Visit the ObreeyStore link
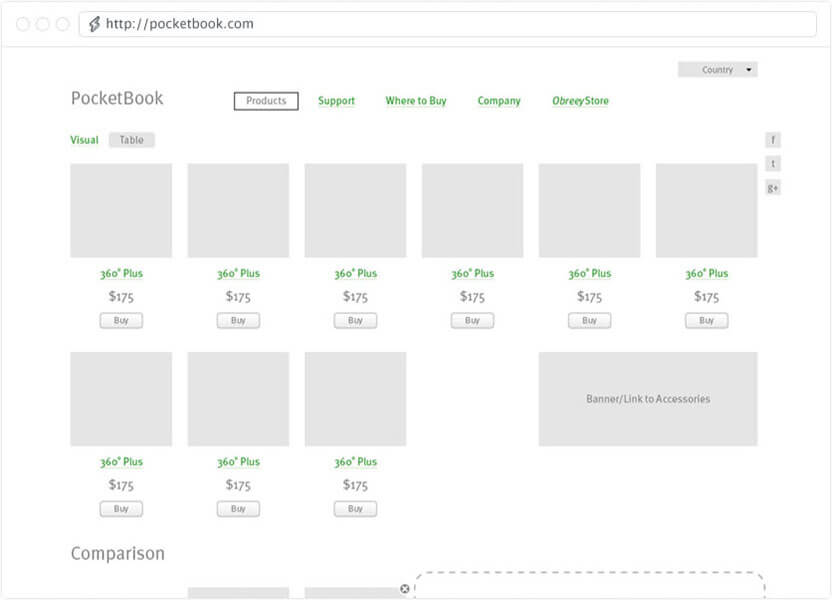Screen dimensions: 832x600 click(x=580, y=101)
